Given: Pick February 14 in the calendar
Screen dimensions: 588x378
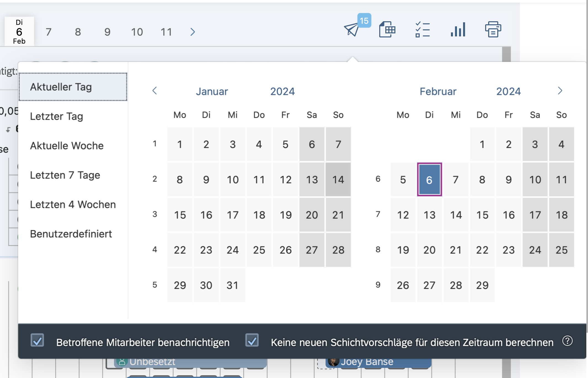Looking at the screenshot, I should [x=456, y=215].
